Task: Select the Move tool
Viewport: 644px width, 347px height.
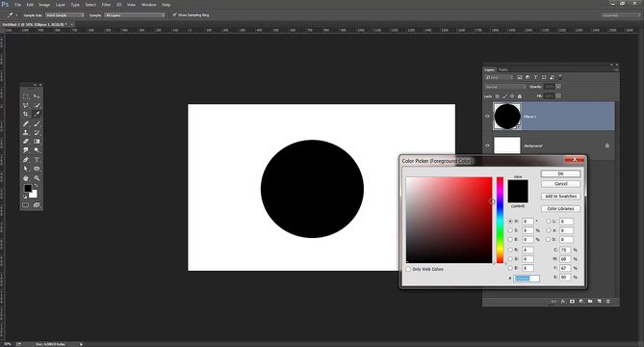Action: point(37,96)
